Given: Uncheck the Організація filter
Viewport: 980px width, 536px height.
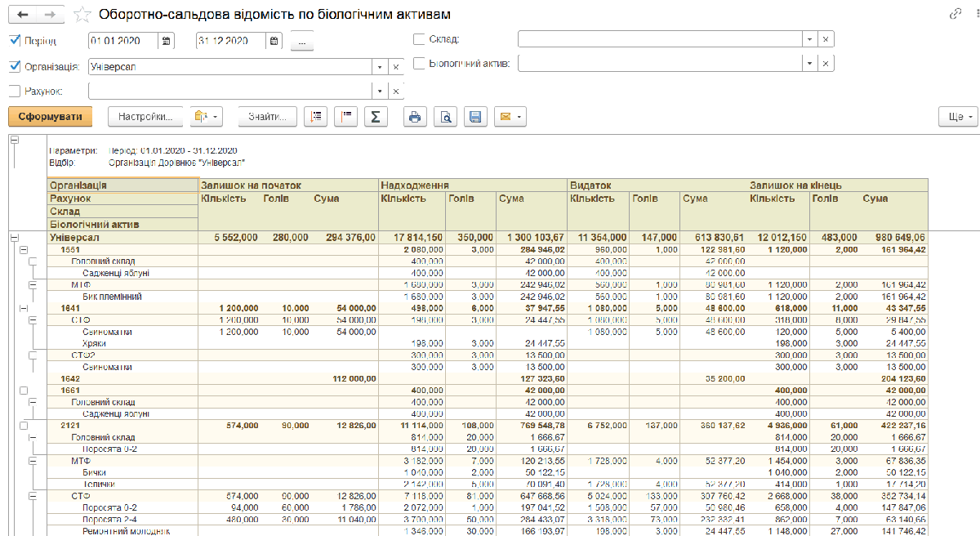Looking at the screenshot, I should coord(14,66).
